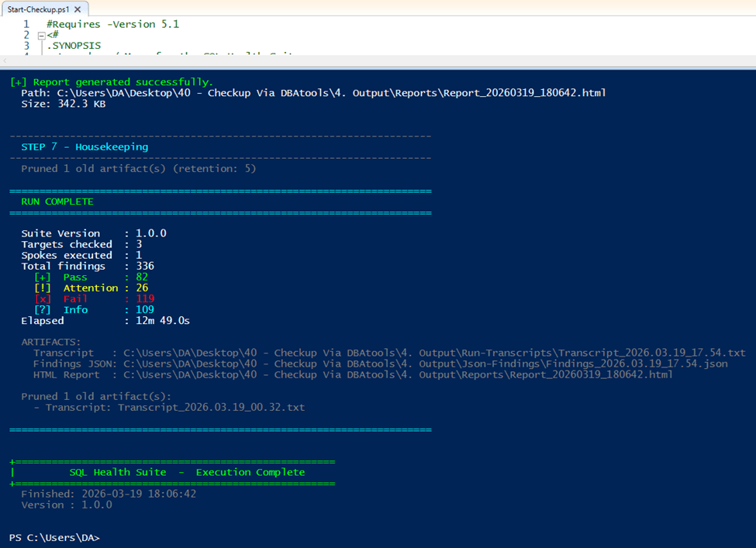Click the 'Total findings : 336' line
This screenshot has width=756, height=548.
tap(88, 266)
